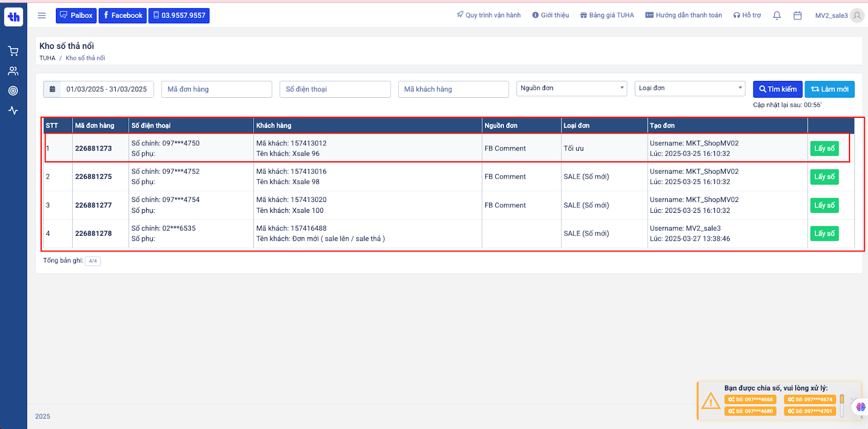Click the brain assistant floating icon
868x429 pixels.
[861, 407]
